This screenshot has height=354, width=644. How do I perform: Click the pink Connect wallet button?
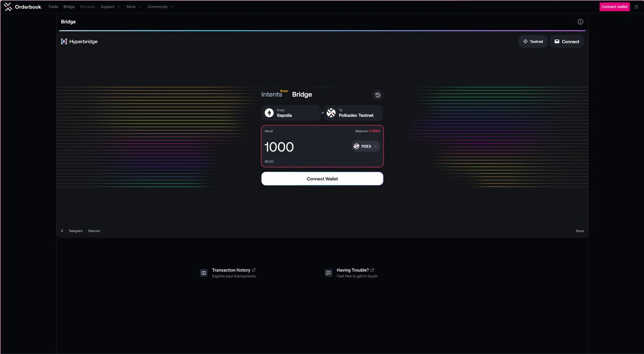click(x=614, y=6)
